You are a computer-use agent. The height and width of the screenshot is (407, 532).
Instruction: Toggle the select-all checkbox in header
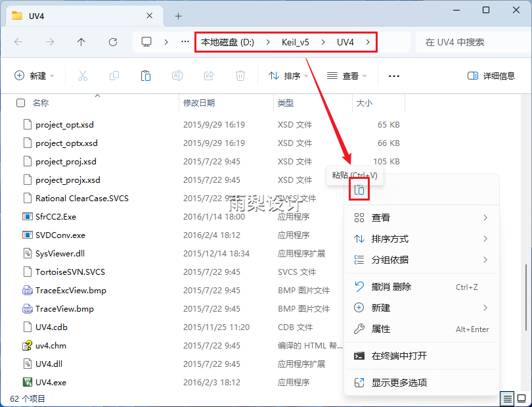pos(21,103)
